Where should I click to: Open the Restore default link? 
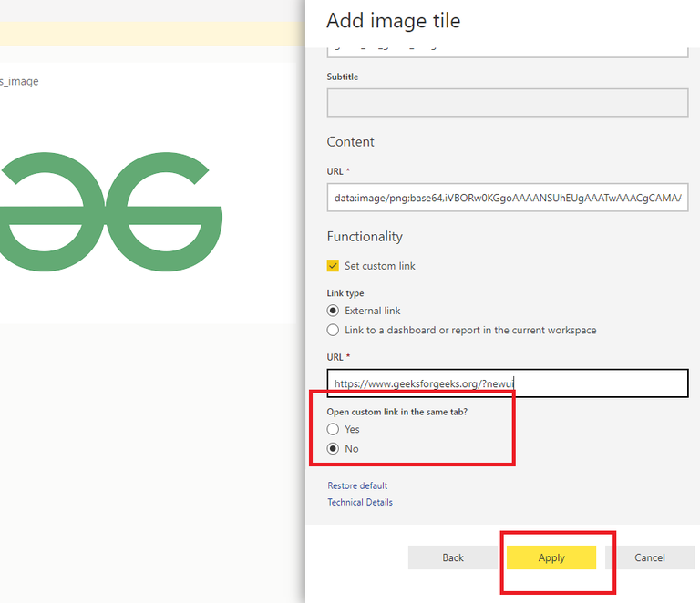coord(357,485)
